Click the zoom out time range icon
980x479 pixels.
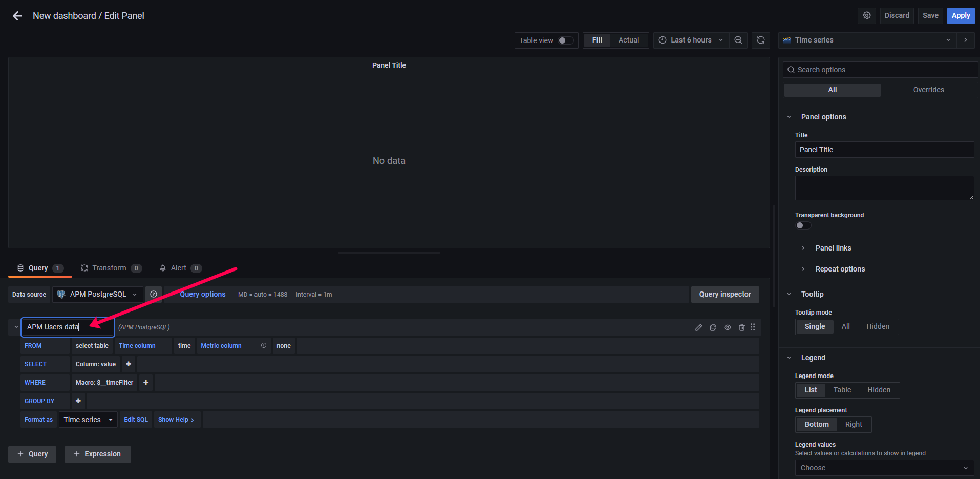[738, 40]
